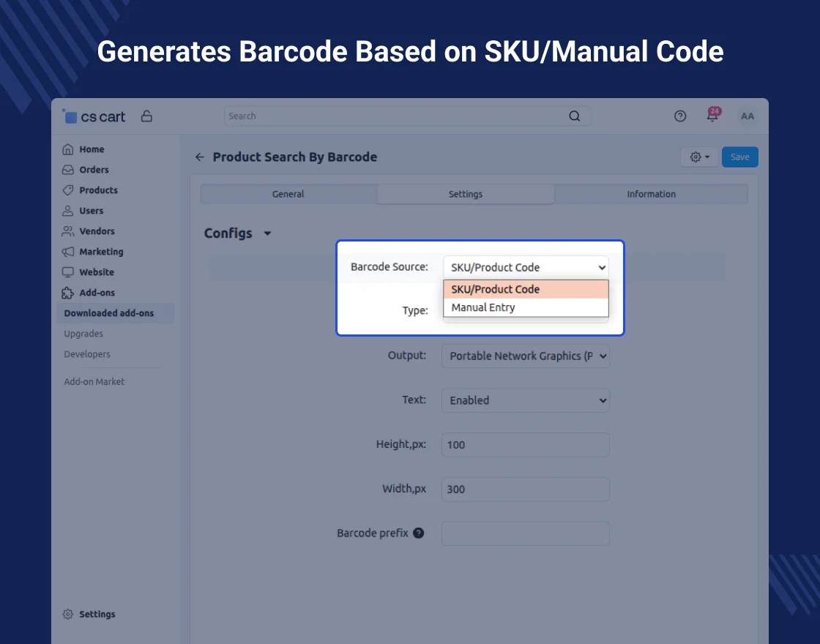Expand the Barcode Source dropdown
The image size is (820, 644).
[526, 267]
